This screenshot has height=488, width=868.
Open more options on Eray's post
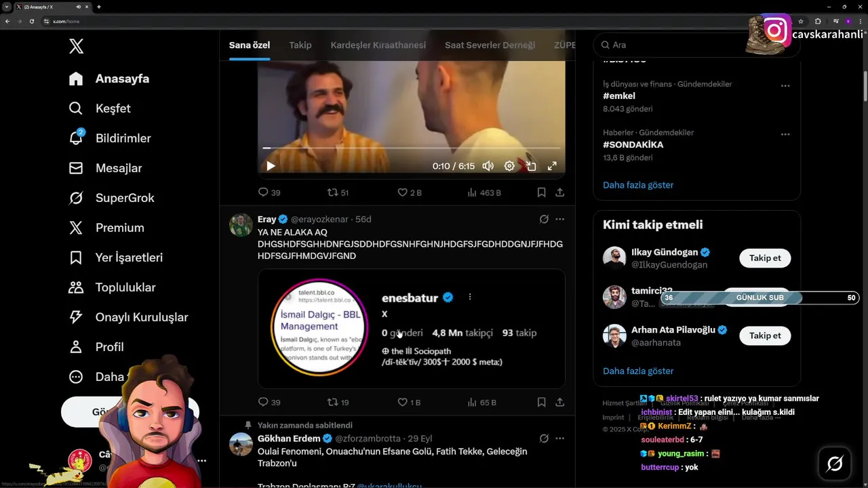(560, 220)
